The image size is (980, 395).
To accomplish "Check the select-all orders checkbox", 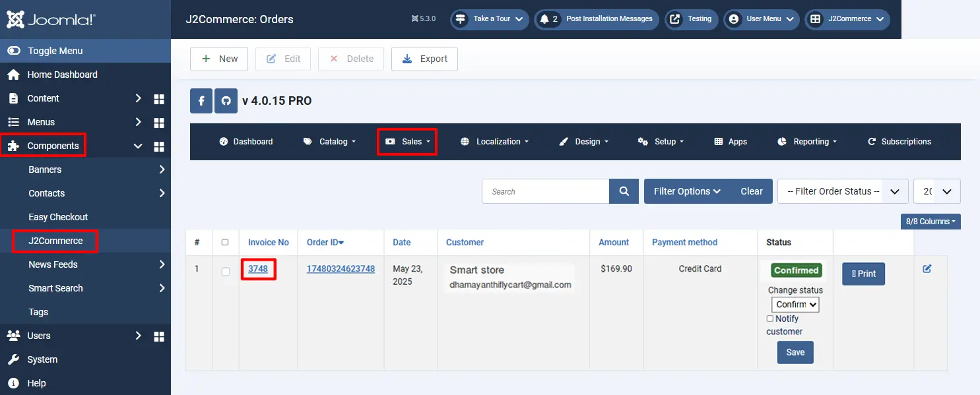I will (225, 242).
